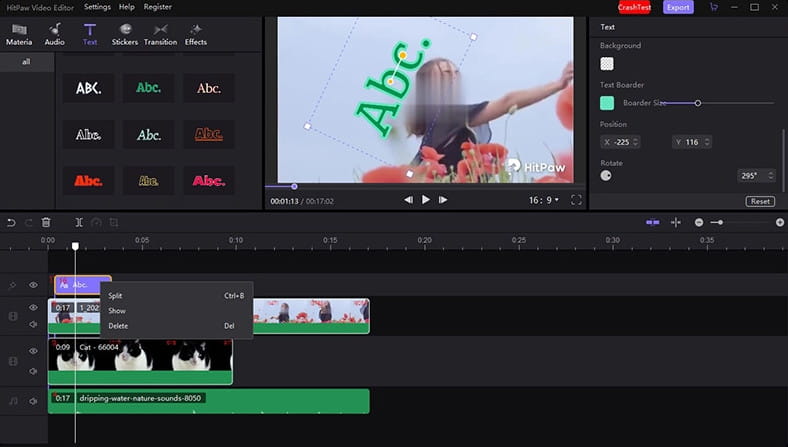
Task: Click the film icon of poppy video track
Action: click(13, 316)
